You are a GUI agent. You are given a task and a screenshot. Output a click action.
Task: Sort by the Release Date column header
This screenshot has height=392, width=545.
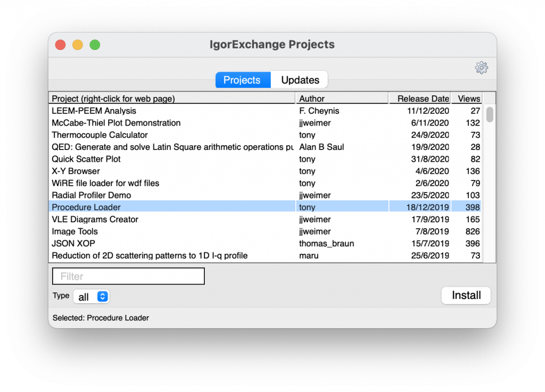[x=420, y=98]
